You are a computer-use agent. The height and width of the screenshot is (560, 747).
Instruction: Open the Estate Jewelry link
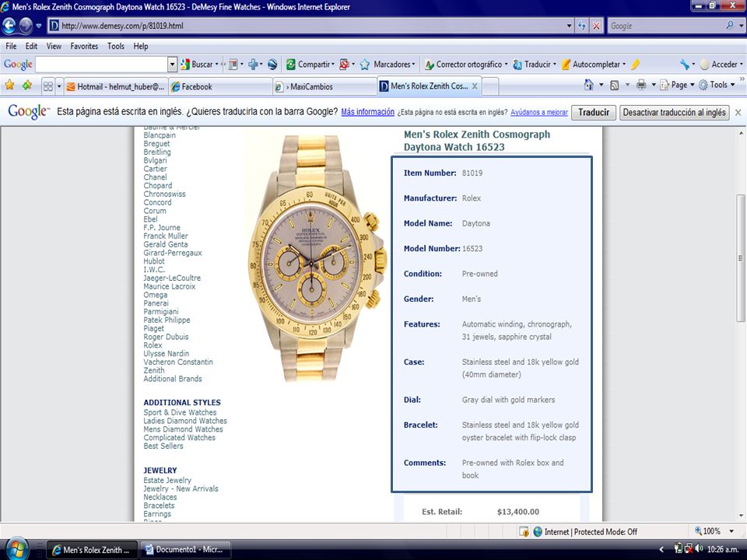tap(167, 480)
